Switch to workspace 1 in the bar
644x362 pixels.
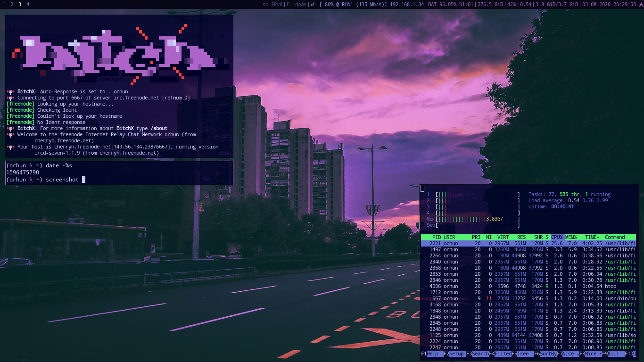(4, 4)
